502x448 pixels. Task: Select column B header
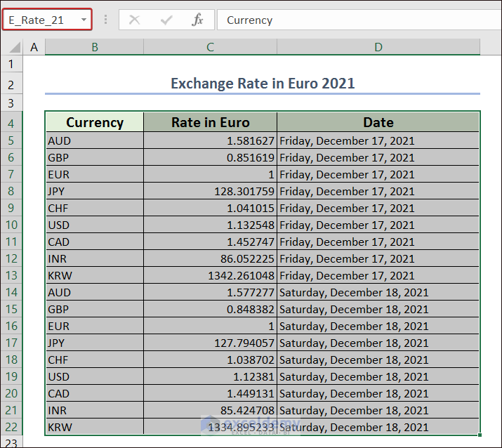(94, 47)
